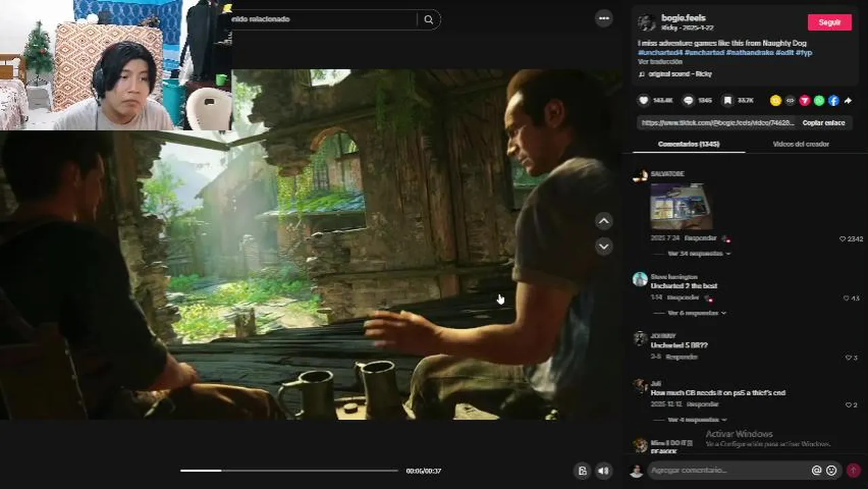Image resolution: width=868 pixels, height=489 pixels.
Task: Open the emoji picker in comment box
Action: (x=831, y=470)
